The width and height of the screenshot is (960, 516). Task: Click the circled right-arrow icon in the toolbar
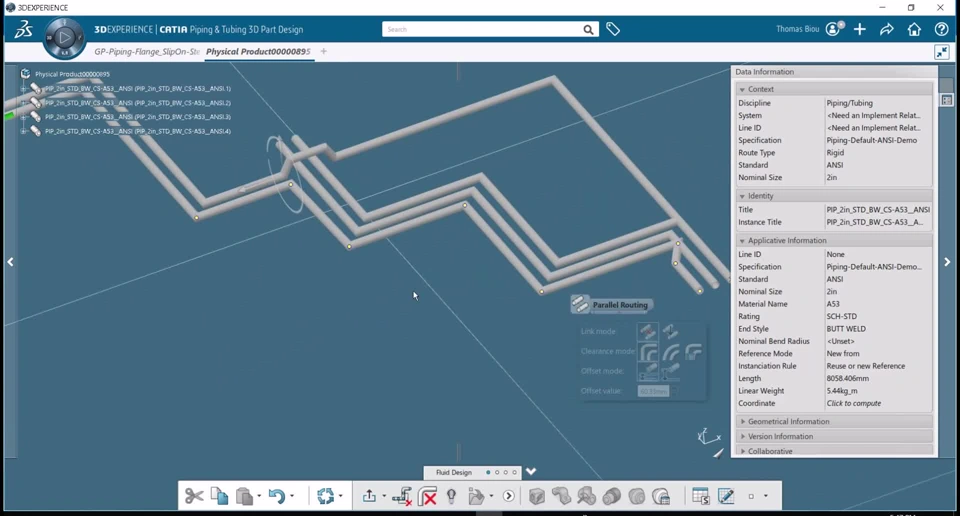tap(509, 496)
